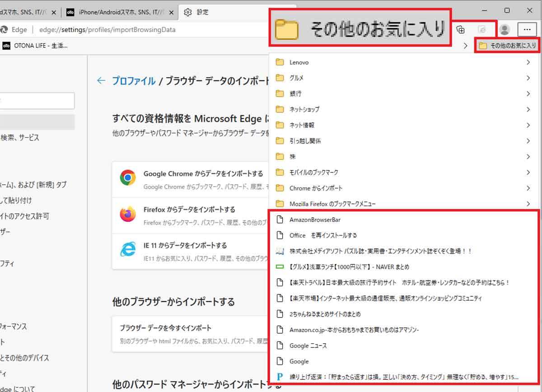Click the モバイルのブックマーク folder icon
The image size is (542, 392).
point(280,173)
